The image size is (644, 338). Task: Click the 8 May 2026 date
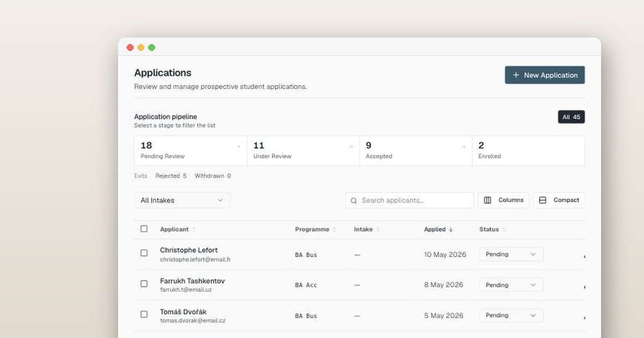(443, 285)
